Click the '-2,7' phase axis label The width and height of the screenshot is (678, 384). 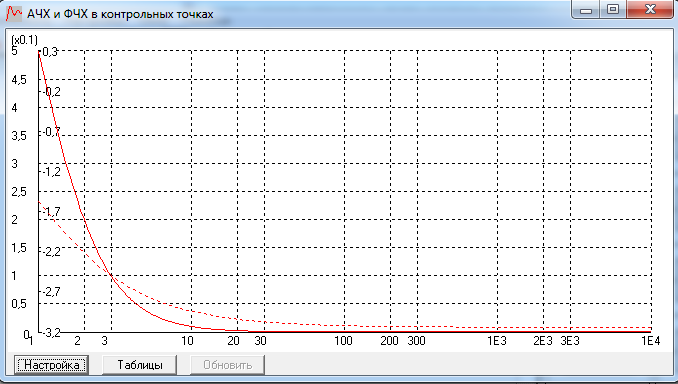click(51, 291)
